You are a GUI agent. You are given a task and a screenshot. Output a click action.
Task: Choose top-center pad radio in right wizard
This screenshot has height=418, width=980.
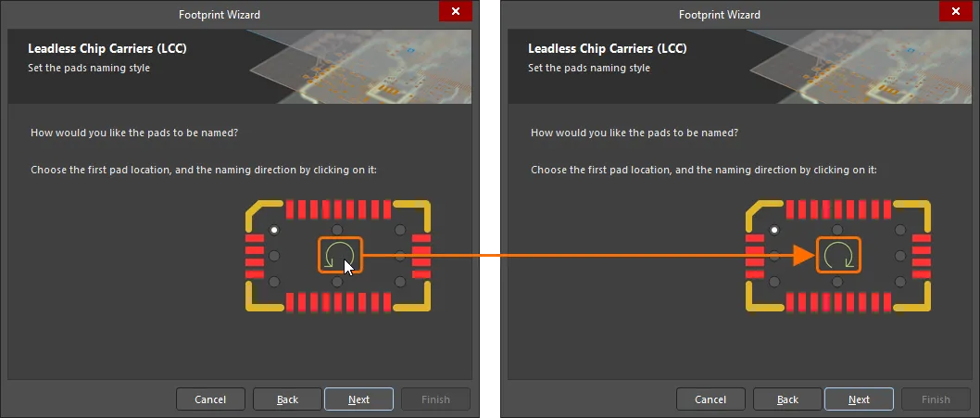click(x=837, y=230)
